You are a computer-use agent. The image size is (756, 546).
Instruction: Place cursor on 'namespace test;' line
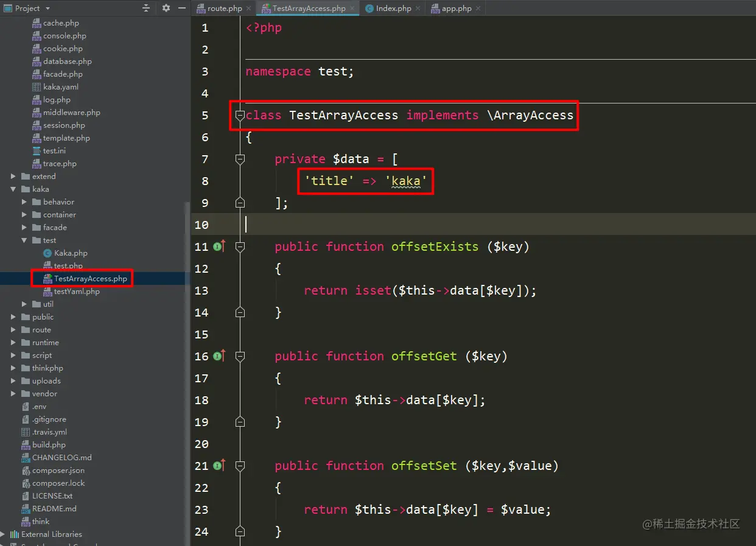point(299,71)
